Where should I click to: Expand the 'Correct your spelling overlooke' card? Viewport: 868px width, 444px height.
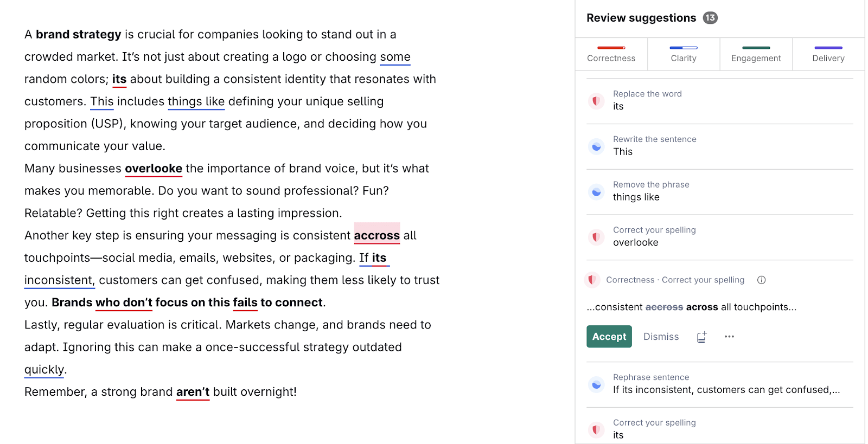pyautogui.click(x=705, y=237)
